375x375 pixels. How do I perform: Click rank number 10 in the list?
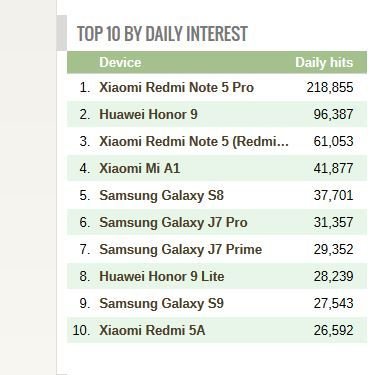81,330
